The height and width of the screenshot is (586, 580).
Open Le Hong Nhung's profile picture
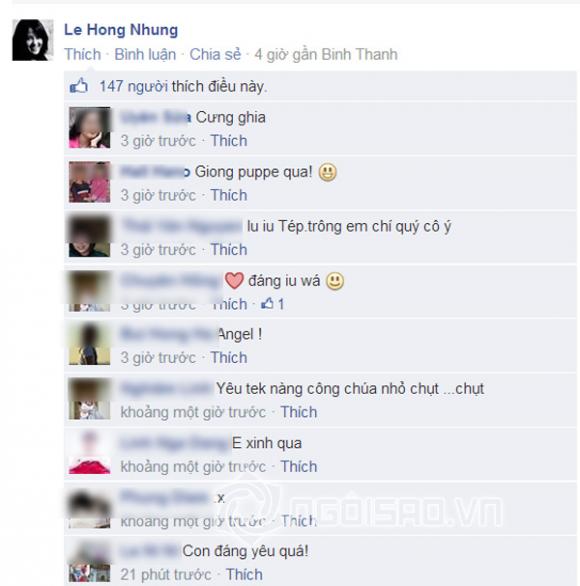point(33,40)
